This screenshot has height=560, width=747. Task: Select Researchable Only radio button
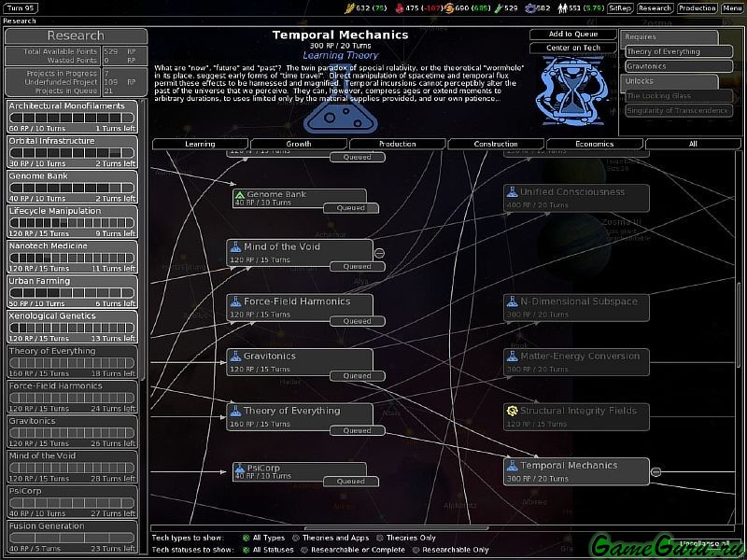pos(416,550)
